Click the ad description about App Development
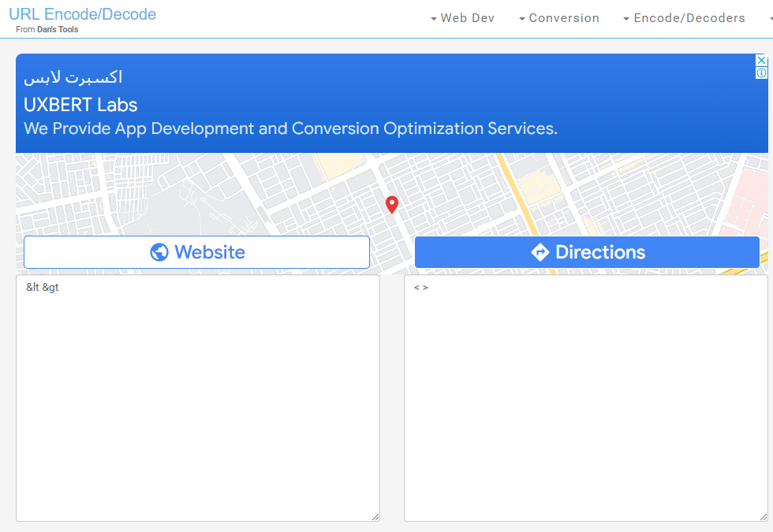This screenshot has height=532, width=773. tap(291, 128)
